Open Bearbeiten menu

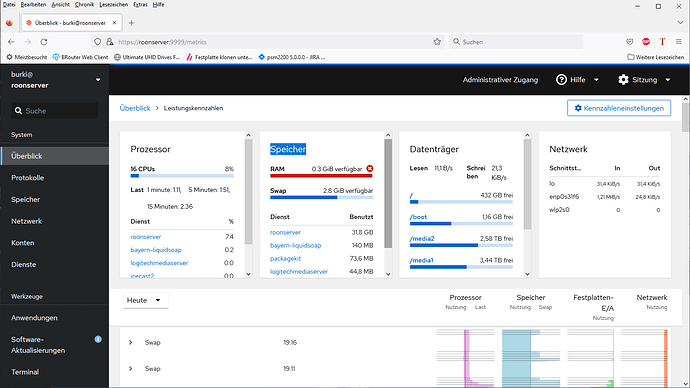coord(33,4)
